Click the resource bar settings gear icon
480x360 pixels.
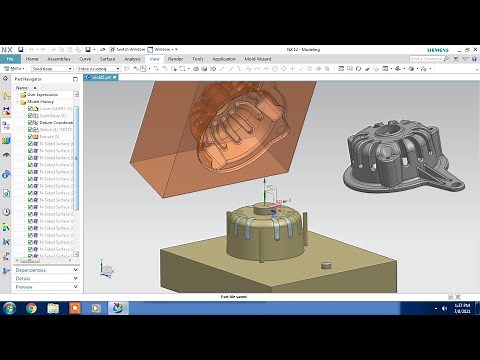5,79
